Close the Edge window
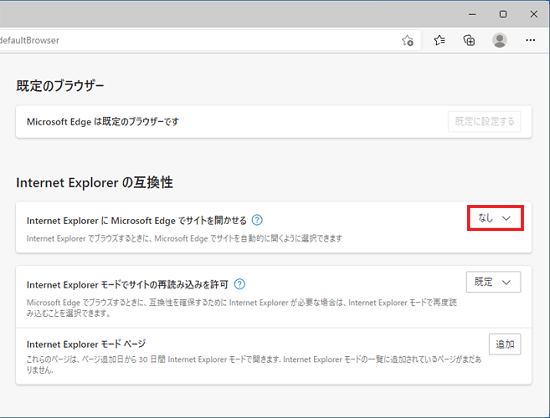550x418 pixels. click(x=534, y=14)
